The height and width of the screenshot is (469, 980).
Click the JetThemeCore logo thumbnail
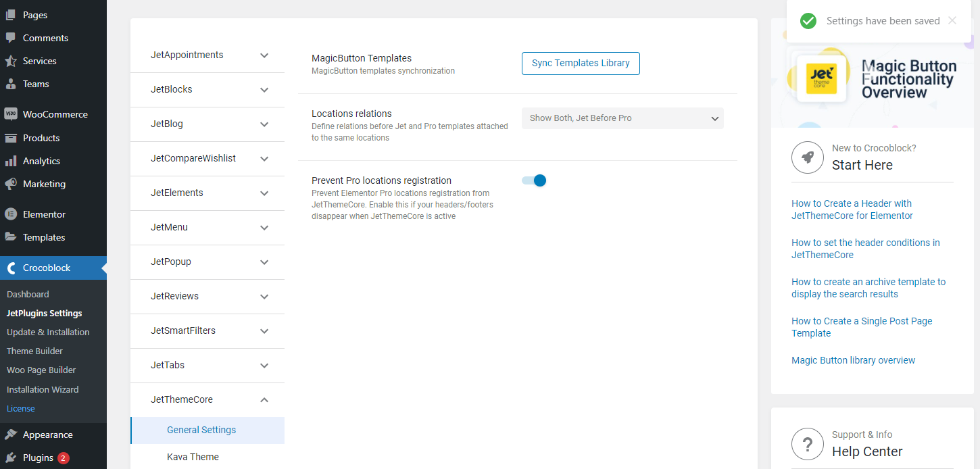pyautogui.click(x=822, y=79)
